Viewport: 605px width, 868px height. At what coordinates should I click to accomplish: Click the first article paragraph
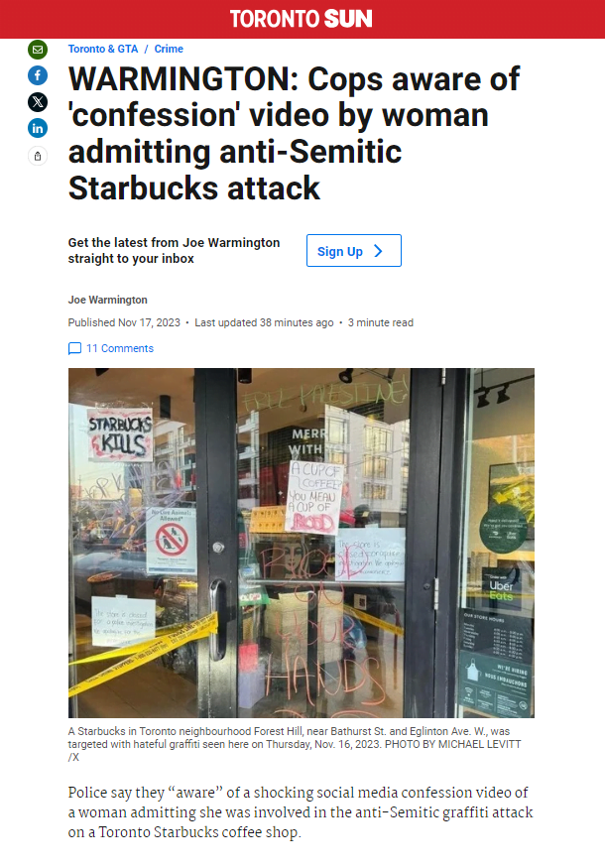[301, 812]
